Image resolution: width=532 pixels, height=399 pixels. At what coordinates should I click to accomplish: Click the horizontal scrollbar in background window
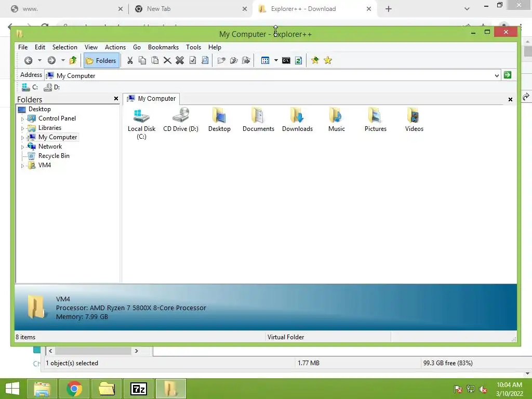(94, 351)
